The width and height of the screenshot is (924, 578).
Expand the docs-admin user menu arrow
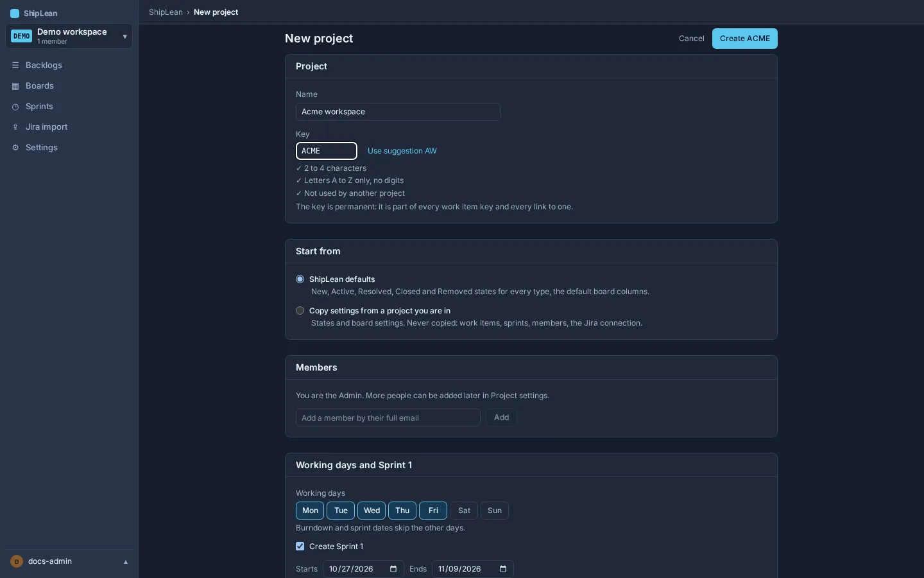coord(126,562)
